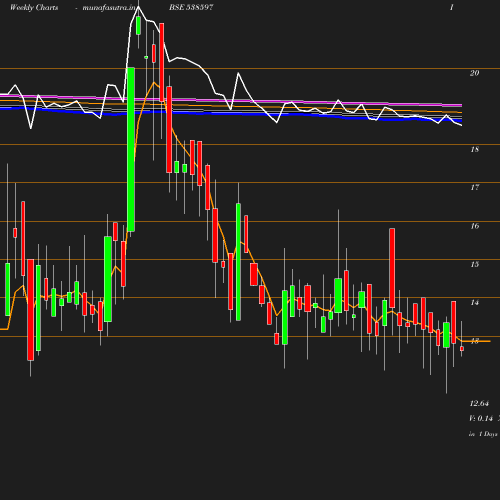Click the price axis label 14
This screenshot has height=500, width=500.
[475, 302]
